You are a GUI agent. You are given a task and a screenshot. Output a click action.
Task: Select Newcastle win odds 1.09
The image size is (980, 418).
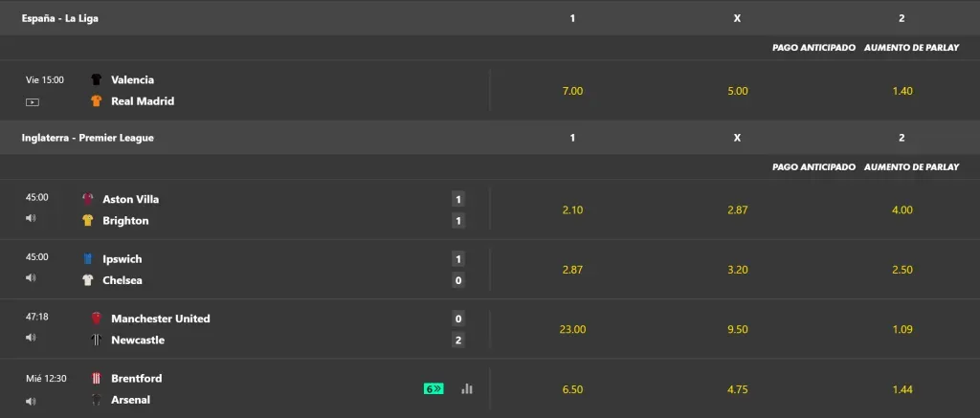tap(902, 329)
